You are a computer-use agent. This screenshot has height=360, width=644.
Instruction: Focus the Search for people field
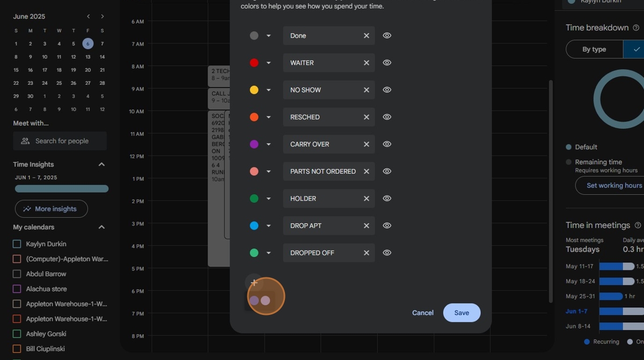(60, 141)
